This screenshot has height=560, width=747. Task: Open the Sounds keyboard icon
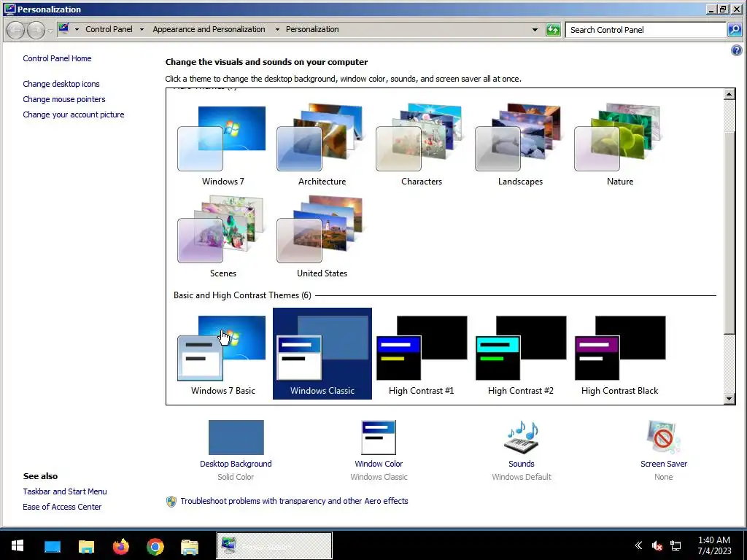(521, 437)
